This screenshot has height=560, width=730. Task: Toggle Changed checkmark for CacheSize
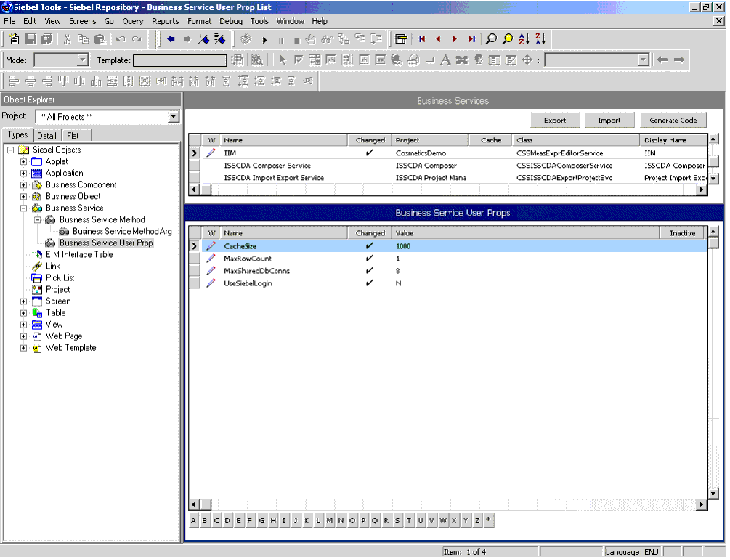click(370, 245)
